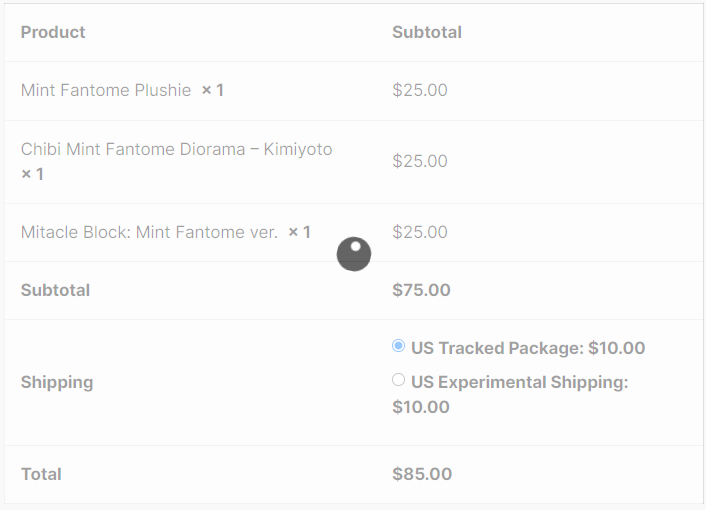Click the Mitacle Block $25.00 price
706x510 pixels.
(x=420, y=232)
